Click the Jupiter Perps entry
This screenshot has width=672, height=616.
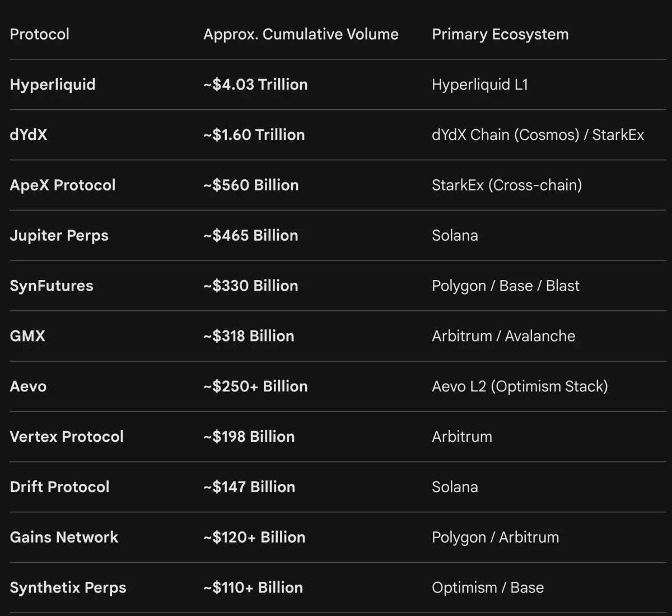[x=59, y=236]
